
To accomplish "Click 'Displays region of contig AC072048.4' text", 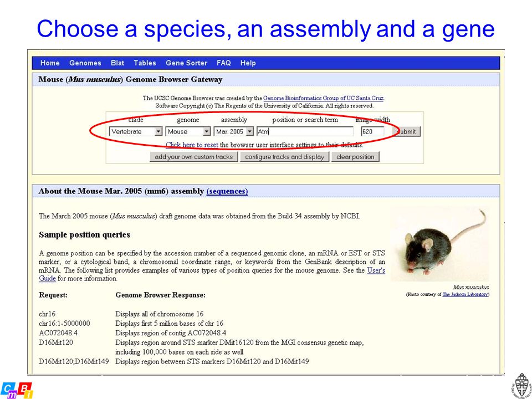I will (171, 333).
